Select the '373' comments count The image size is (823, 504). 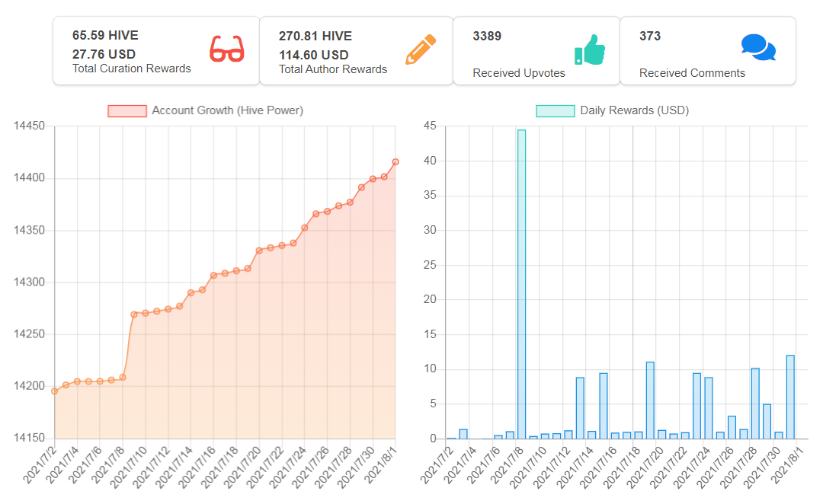click(650, 36)
